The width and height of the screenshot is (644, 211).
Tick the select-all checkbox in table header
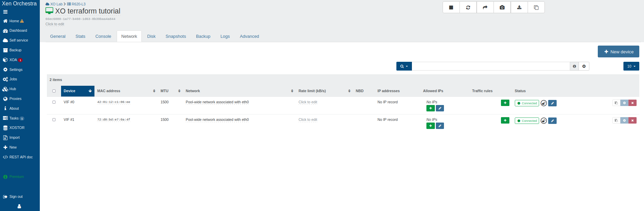(54, 91)
